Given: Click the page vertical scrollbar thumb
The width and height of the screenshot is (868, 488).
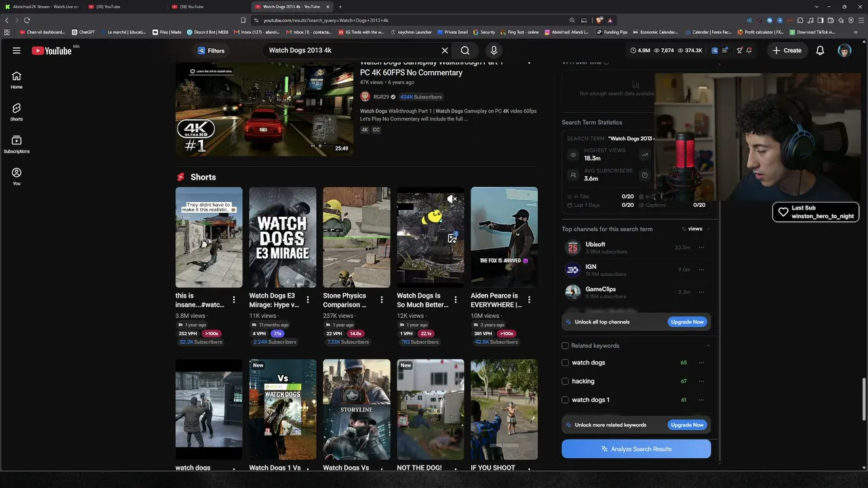Looking at the screenshot, I should tap(863, 399).
